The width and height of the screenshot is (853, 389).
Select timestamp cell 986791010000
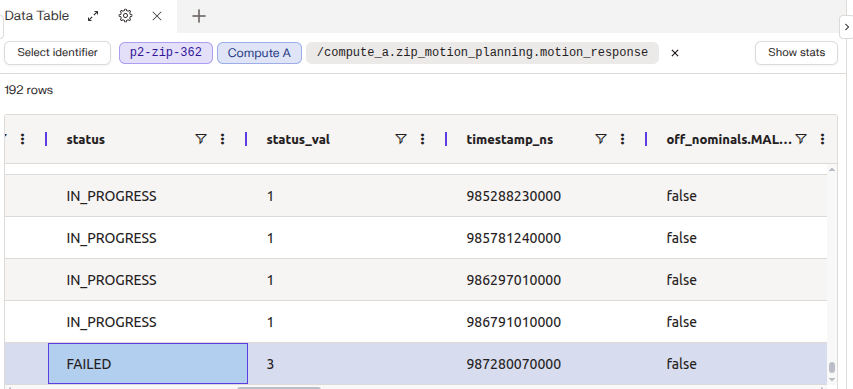[x=547, y=322]
